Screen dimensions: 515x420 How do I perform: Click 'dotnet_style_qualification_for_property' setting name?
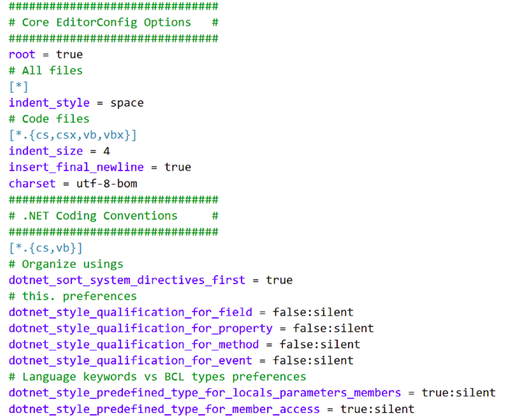[141, 329]
